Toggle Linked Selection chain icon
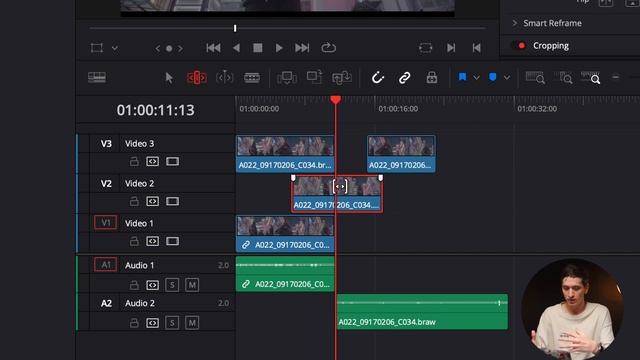Screen dimensions: 640x360 click(404, 78)
